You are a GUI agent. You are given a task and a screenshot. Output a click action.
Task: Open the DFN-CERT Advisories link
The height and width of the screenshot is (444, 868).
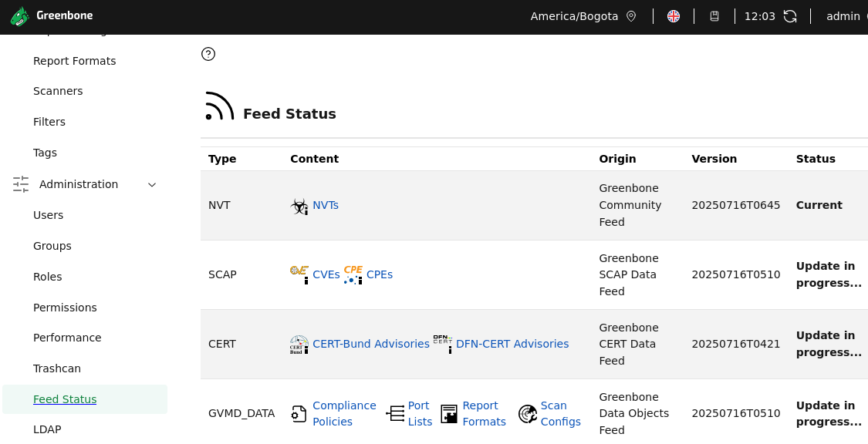click(x=512, y=344)
